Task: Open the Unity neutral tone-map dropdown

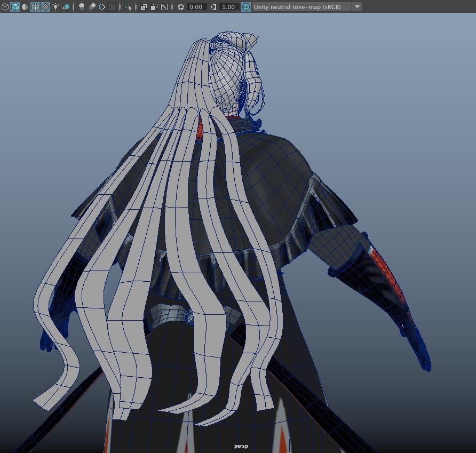Action: click(307, 7)
